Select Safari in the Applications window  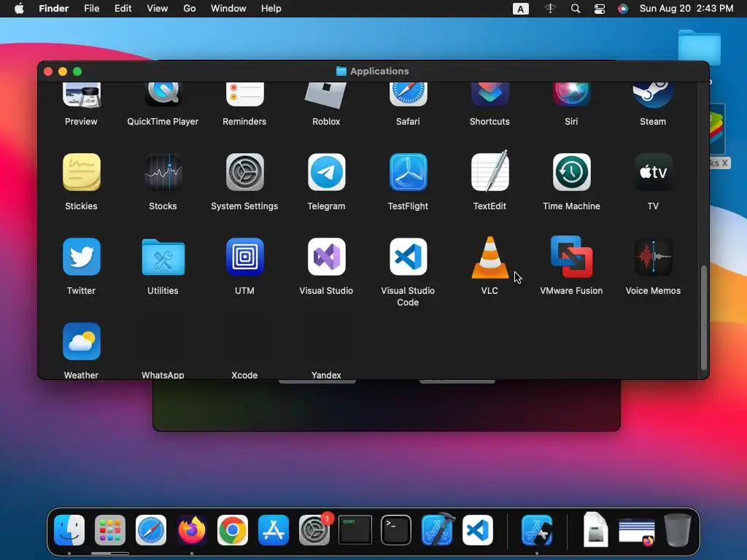coord(409,94)
